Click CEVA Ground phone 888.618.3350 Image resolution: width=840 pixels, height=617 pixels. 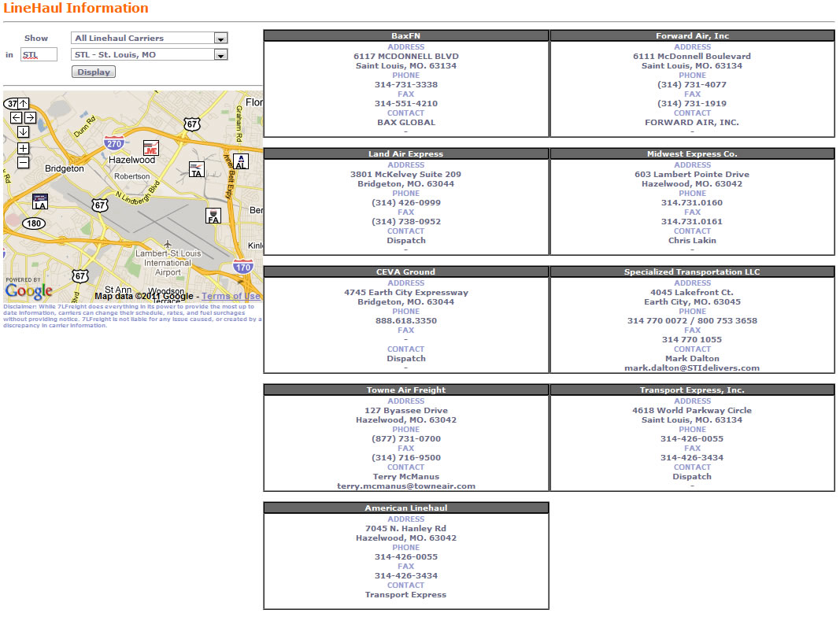(406, 321)
